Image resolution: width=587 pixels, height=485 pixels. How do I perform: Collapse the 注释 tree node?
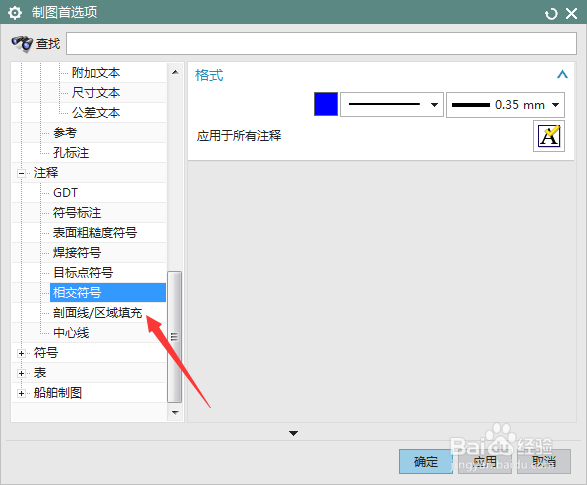[21, 173]
